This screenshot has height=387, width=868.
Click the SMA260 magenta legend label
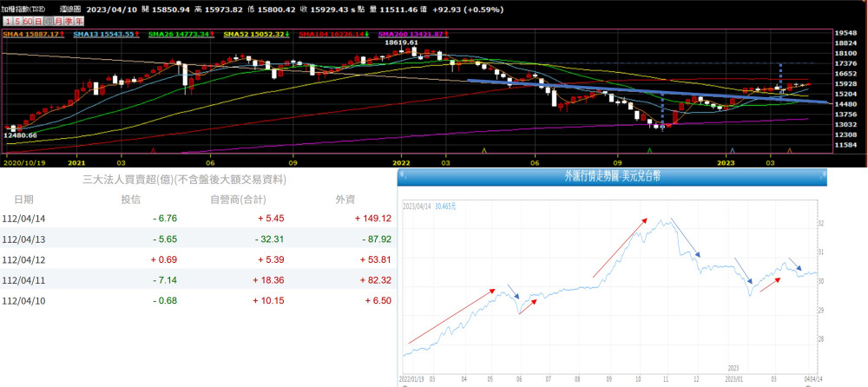coord(411,34)
